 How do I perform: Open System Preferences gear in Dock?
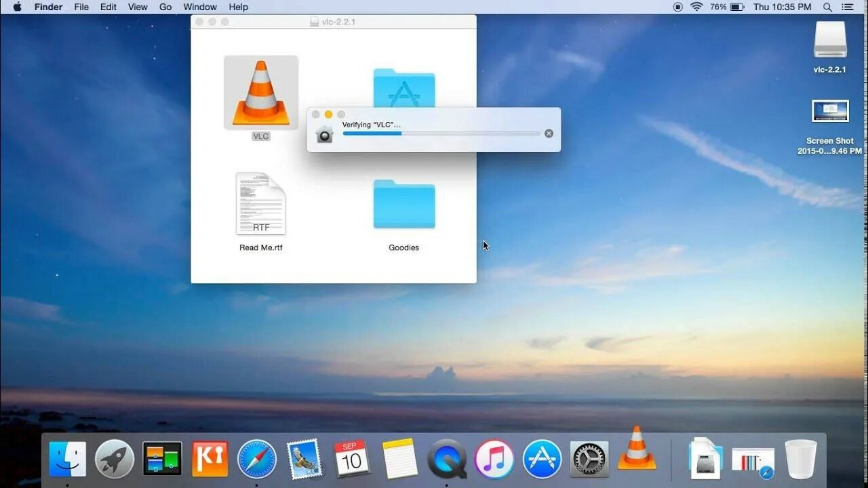click(x=589, y=460)
